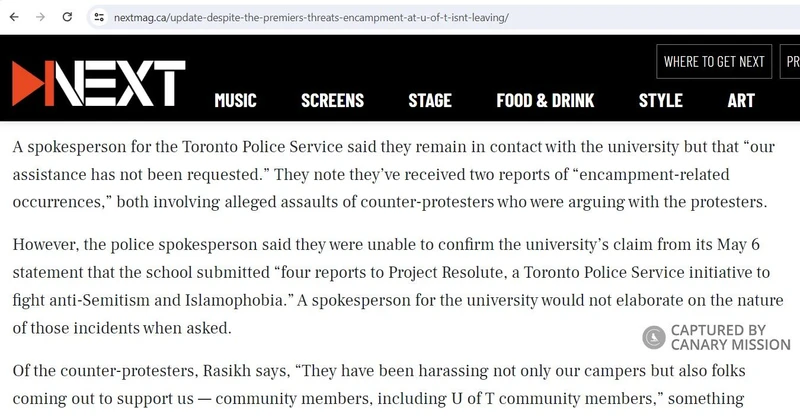Open the Music section

[x=235, y=101]
